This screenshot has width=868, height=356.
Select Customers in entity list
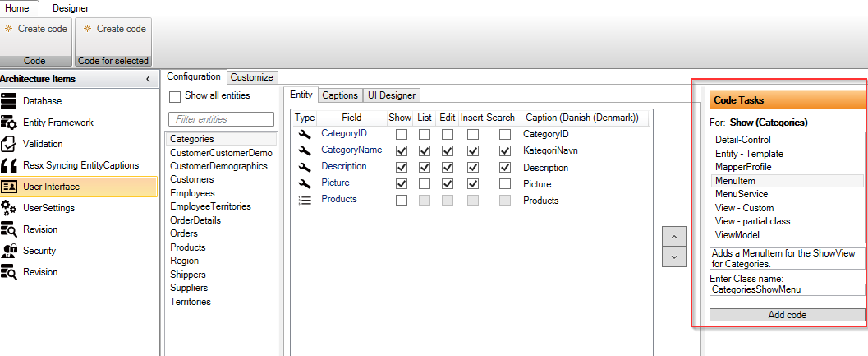(x=191, y=179)
